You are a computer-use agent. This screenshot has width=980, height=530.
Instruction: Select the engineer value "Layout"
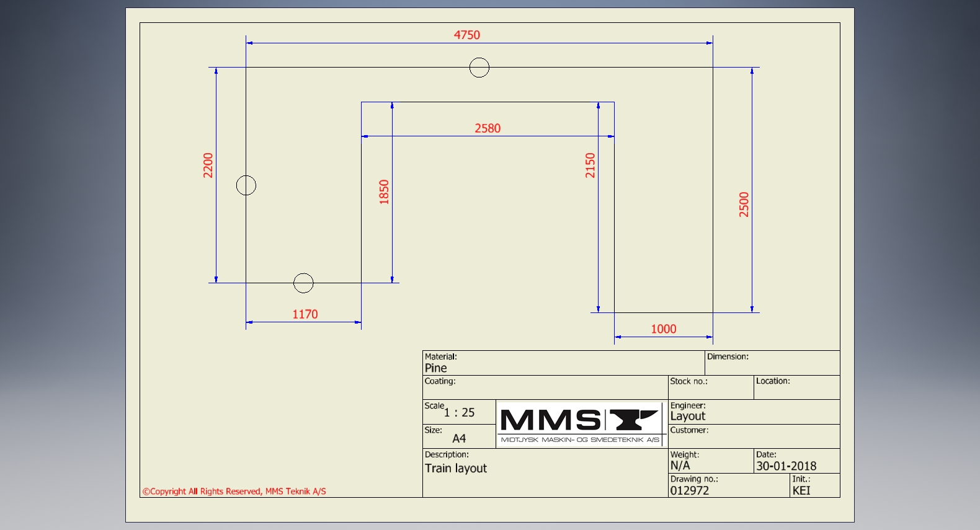pyautogui.click(x=688, y=417)
